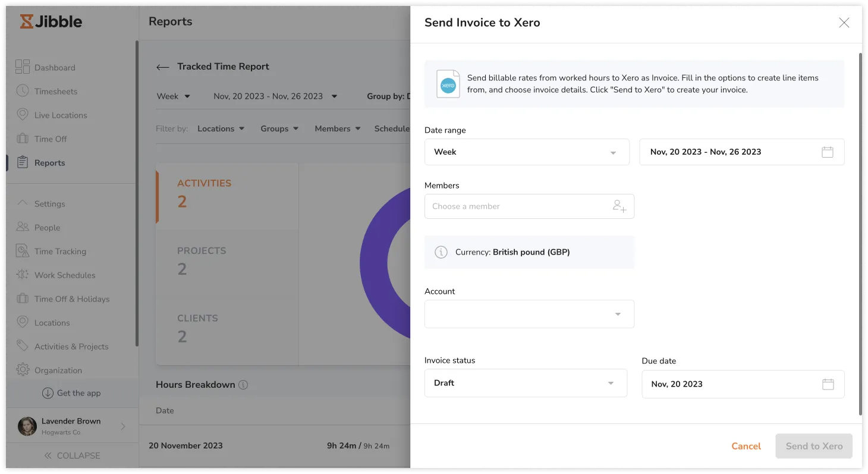Open the Week date range dropdown
The image size is (868, 474).
(x=527, y=152)
